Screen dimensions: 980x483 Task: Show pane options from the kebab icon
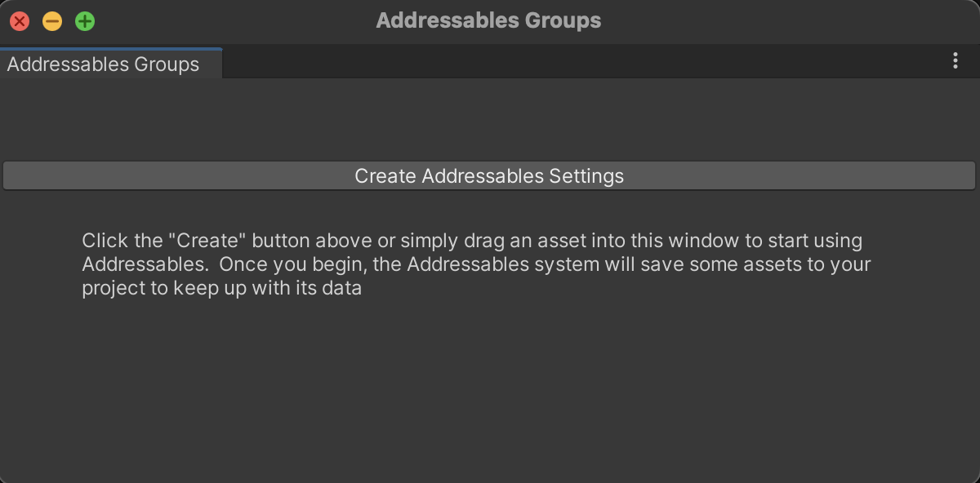point(955,61)
